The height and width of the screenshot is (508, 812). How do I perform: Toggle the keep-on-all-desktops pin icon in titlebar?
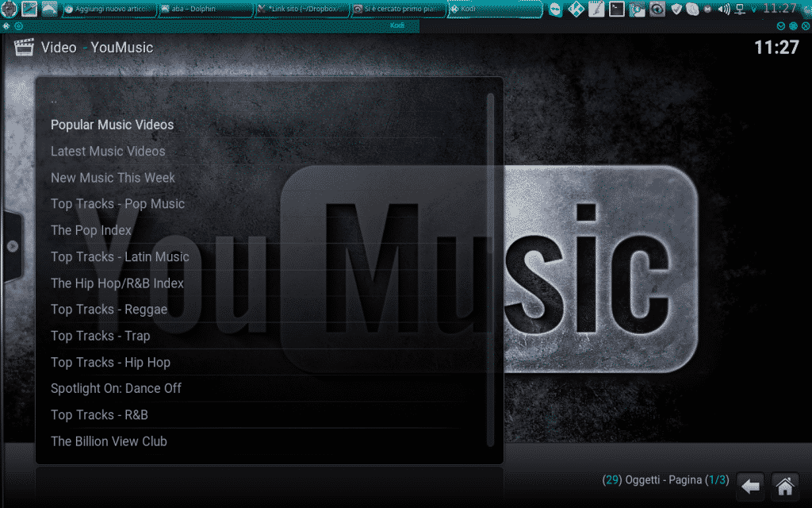tap(19, 26)
